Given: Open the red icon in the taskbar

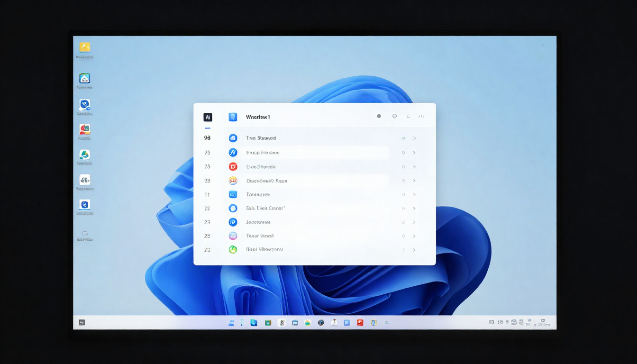Looking at the screenshot, I should point(360,323).
